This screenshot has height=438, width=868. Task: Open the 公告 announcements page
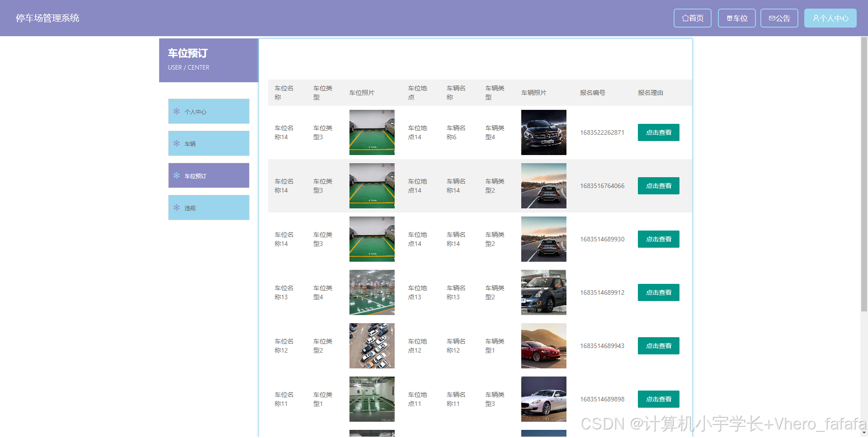779,18
